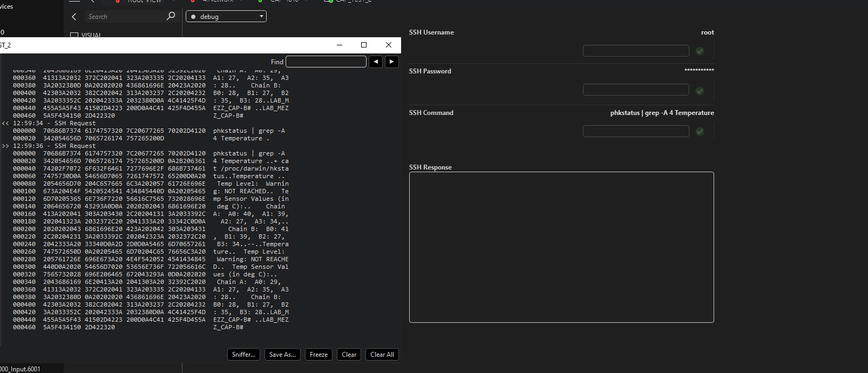Image resolution: width=868 pixels, height=373 pixels.
Task: Close the sniffer log window
Action: click(x=389, y=45)
